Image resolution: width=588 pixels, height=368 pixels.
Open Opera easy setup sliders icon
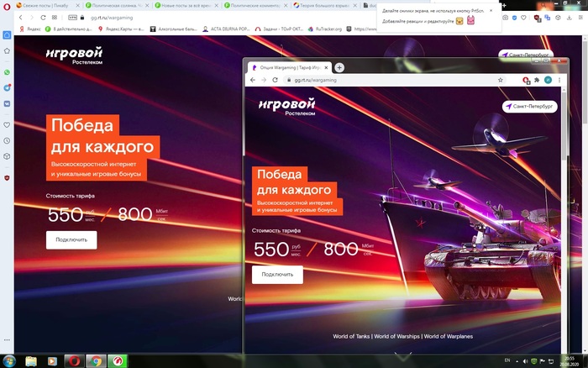tap(580, 18)
